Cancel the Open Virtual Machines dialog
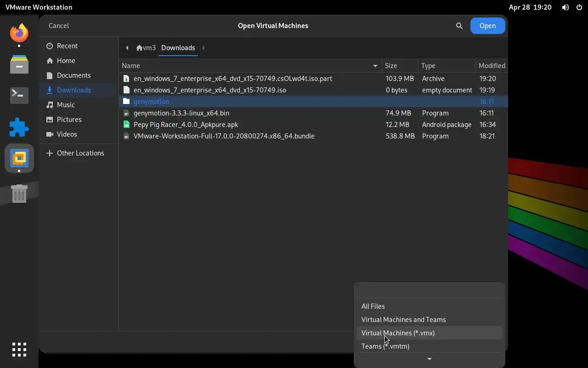The image size is (588, 368). [x=59, y=26]
